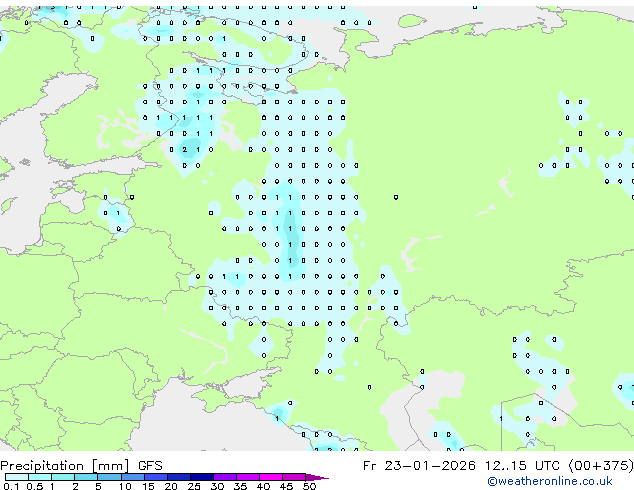Pick the 5–10 mm light blue swatch
Viewport: 634px width, 490px height.
tap(109, 477)
